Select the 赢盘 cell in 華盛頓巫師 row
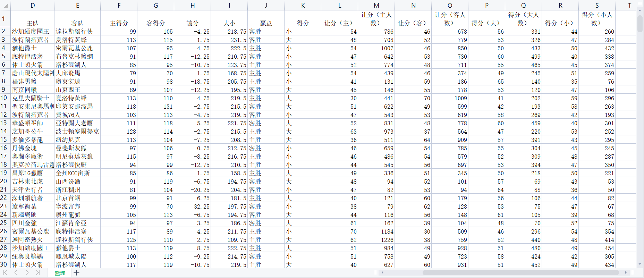 pyautogui.click(x=266, y=123)
